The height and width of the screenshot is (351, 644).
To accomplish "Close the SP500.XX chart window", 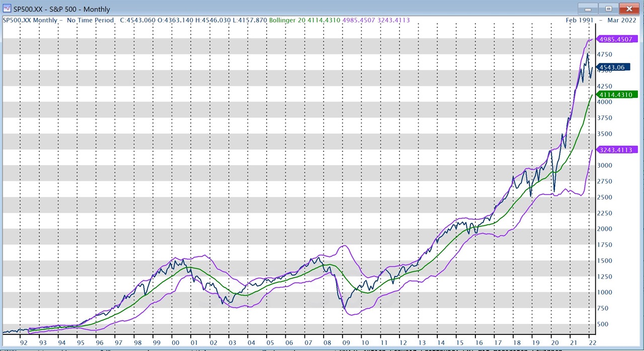I will [629, 9].
